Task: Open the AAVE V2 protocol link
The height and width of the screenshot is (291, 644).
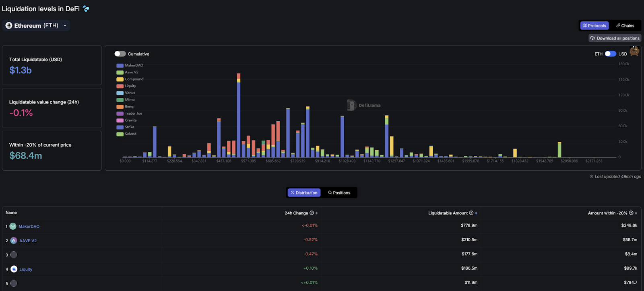Action: [28, 241]
